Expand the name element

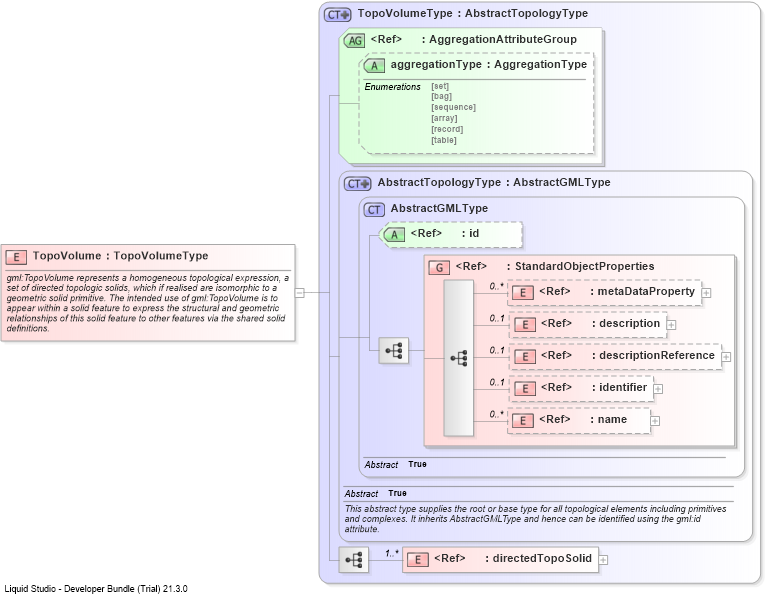click(655, 421)
